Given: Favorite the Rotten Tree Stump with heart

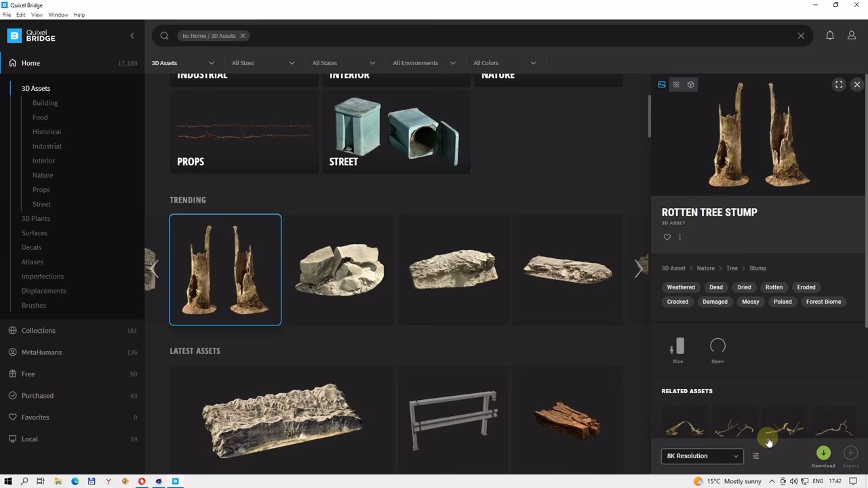Looking at the screenshot, I should tap(667, 237).
